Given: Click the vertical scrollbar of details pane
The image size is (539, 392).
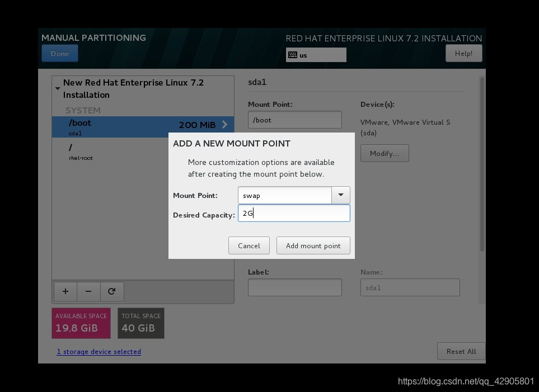Looking at the screenshot, I should [482, 165].
